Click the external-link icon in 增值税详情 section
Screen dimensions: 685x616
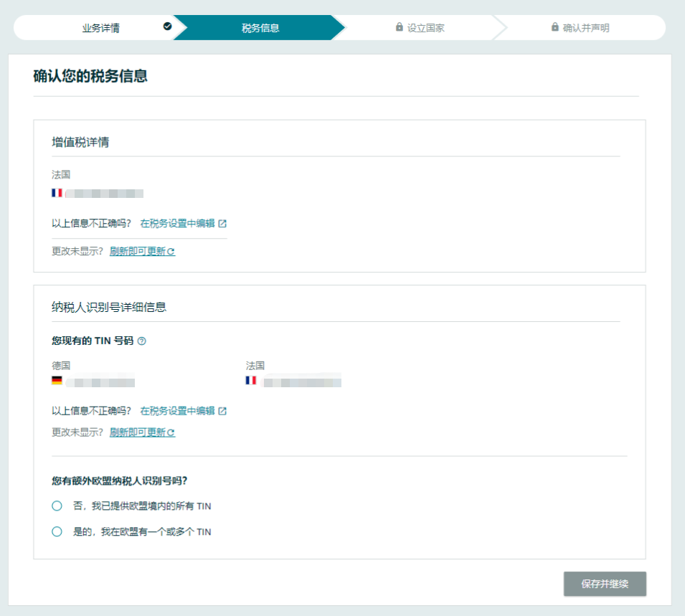coord(222,223)
